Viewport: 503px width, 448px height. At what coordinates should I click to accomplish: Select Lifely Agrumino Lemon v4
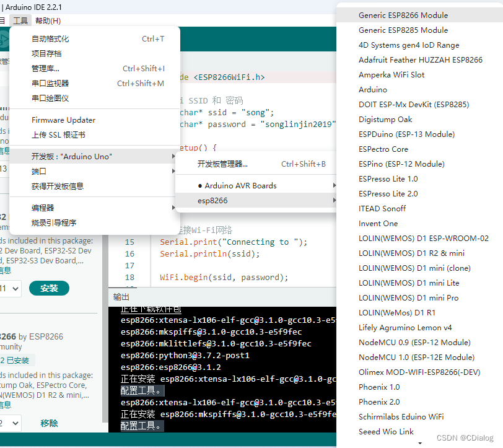point(419,327)
